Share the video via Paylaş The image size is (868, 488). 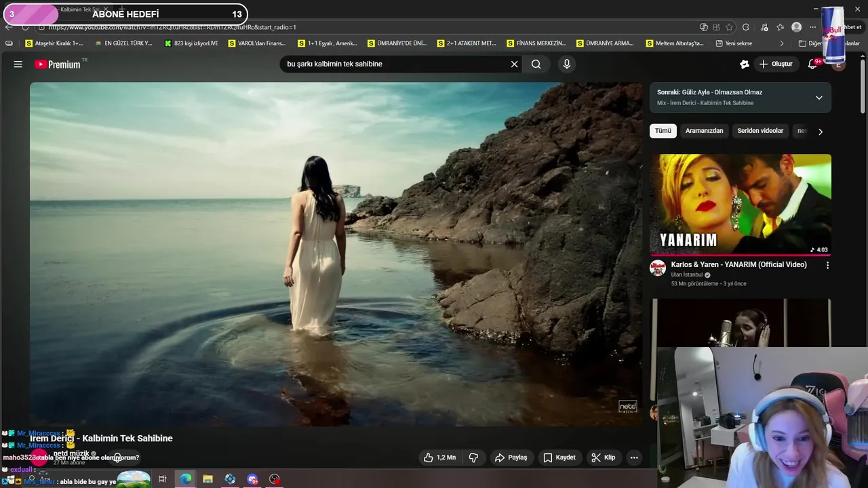pyautogui.click(x=511, y=457)
